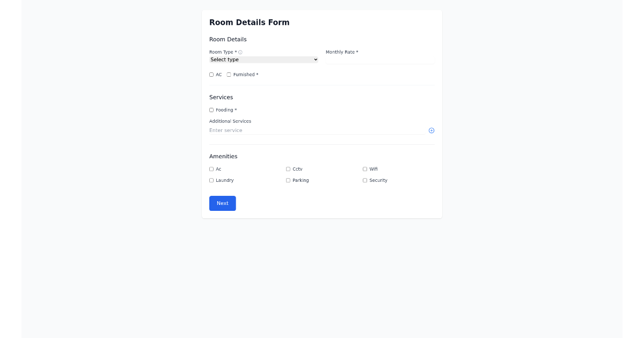644x338 pixels.
Task: Check the Laundry amenity checkbox
Action: click(x=211, y=180)
